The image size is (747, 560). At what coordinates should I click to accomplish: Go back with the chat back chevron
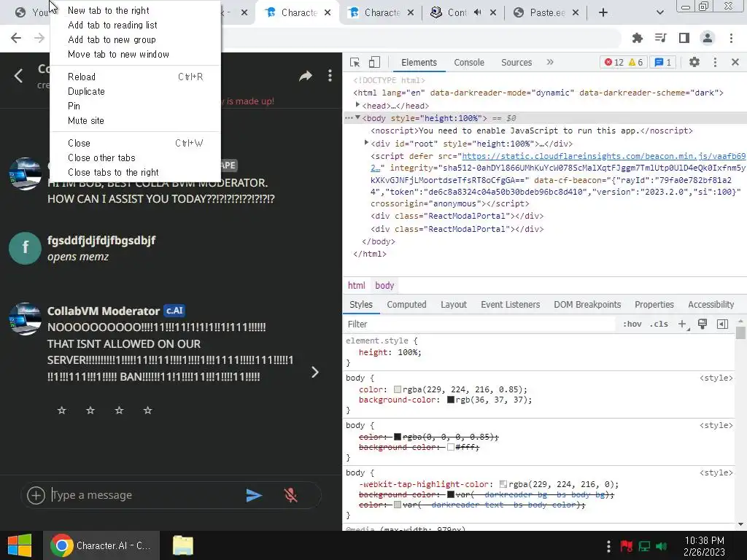[18, 76]
